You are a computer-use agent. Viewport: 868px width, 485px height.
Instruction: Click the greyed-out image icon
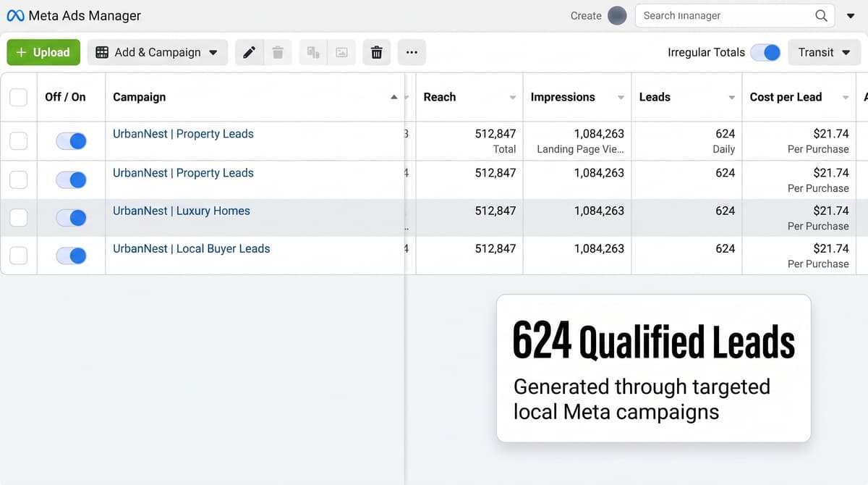[341, 52]
